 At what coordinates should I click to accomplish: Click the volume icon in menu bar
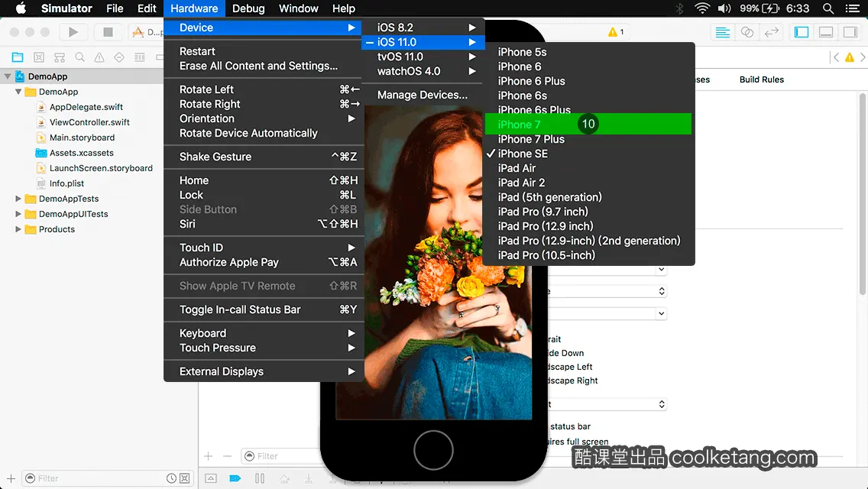coord(724,8)
